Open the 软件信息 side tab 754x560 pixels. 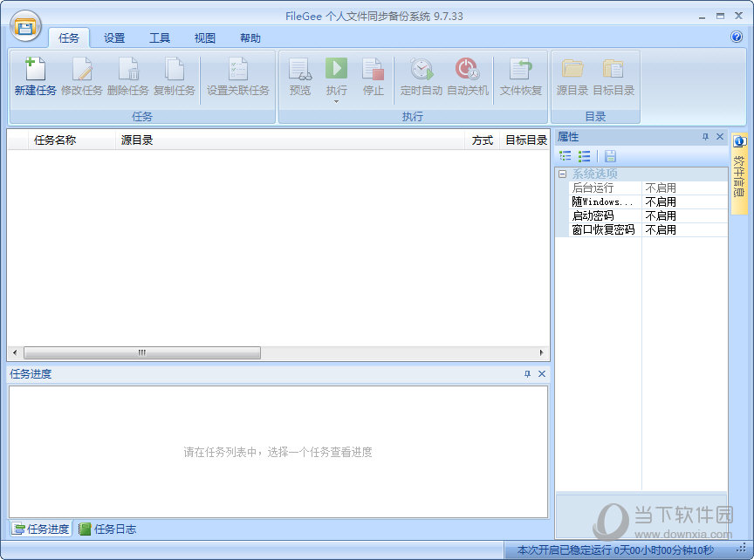(x=739, y=174)
